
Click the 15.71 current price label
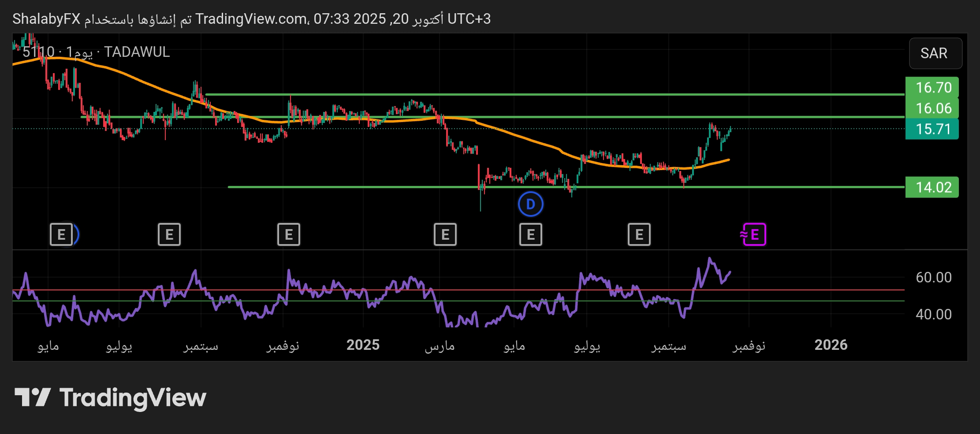(x=932, y=129)
